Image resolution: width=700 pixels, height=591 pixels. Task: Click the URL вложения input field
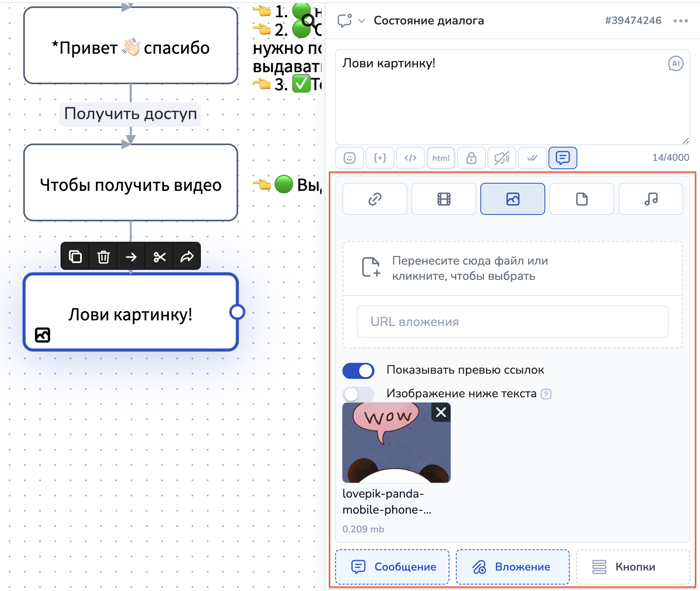tap(512, 322)
